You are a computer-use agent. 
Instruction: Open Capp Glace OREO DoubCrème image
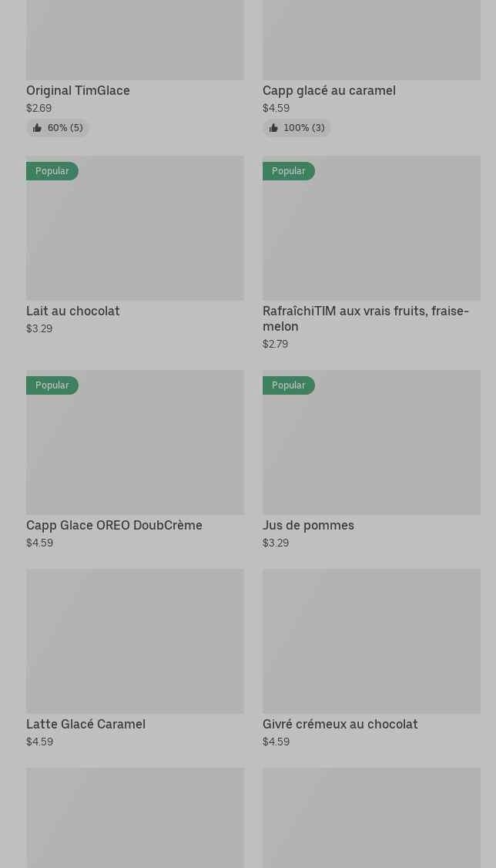(135, 442)
